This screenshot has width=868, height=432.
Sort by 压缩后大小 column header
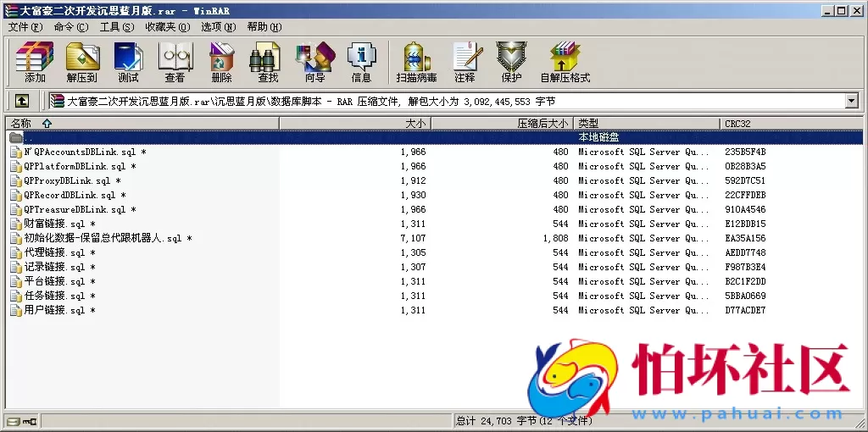point(502,124)
